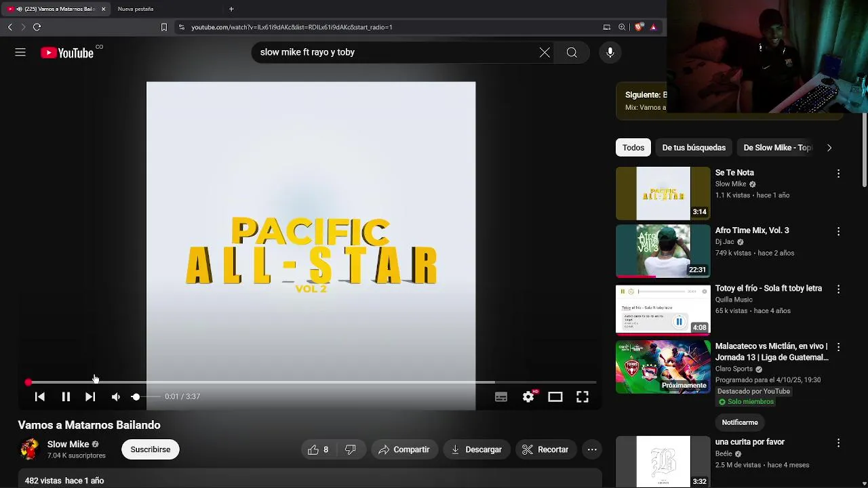The height and width of the screenshot is (488, 868).
Task: Start voice search with microphone
Action: [x=610, y=52]
